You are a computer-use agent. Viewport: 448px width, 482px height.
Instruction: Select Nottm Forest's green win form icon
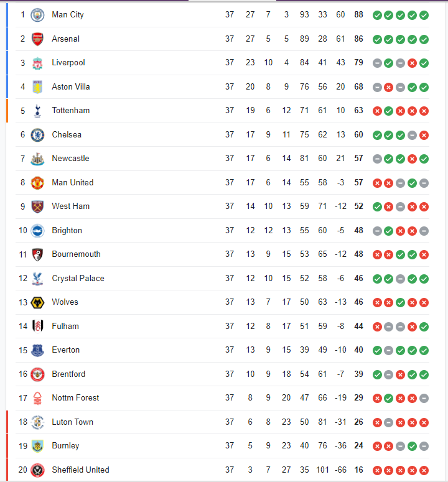pos(389,399)
